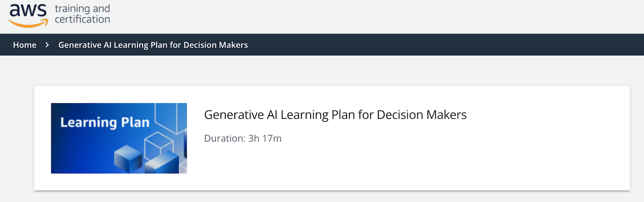
Task: Go to Home via the breadcrumb
Action: (25, 45)
